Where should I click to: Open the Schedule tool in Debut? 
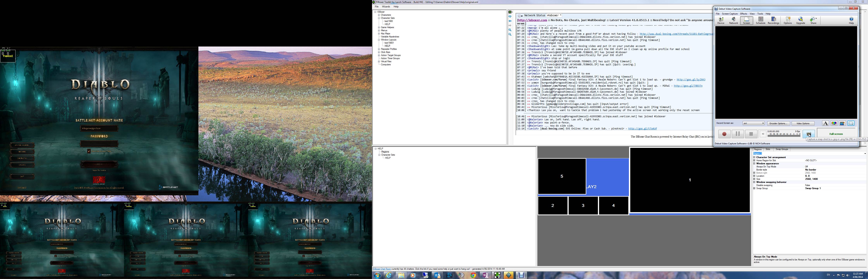tap(760, 21)
